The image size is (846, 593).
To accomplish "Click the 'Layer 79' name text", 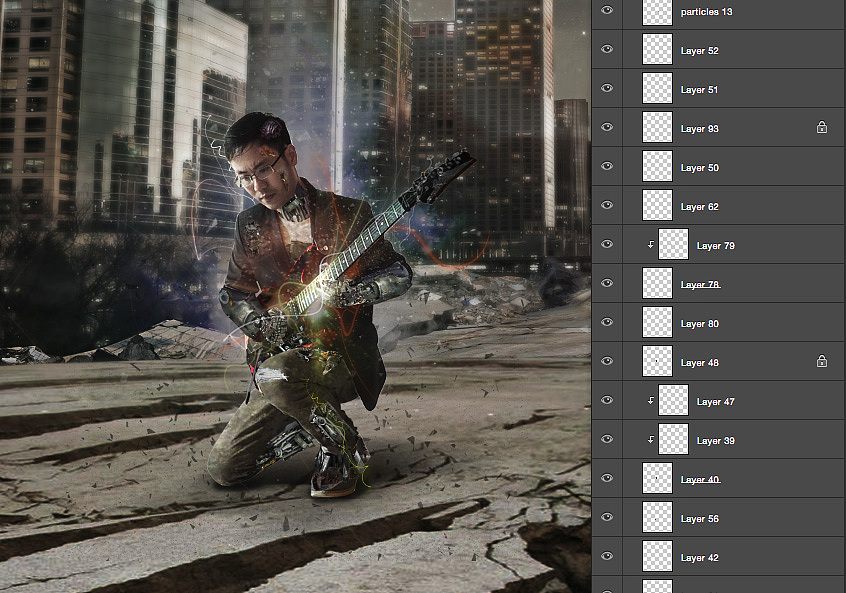I will tap(715, 246).
